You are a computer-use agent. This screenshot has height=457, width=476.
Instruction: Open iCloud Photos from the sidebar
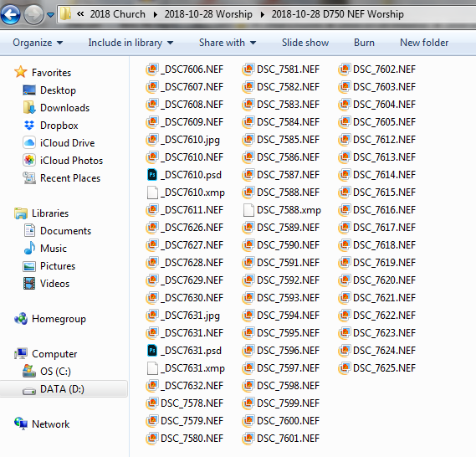63,161
